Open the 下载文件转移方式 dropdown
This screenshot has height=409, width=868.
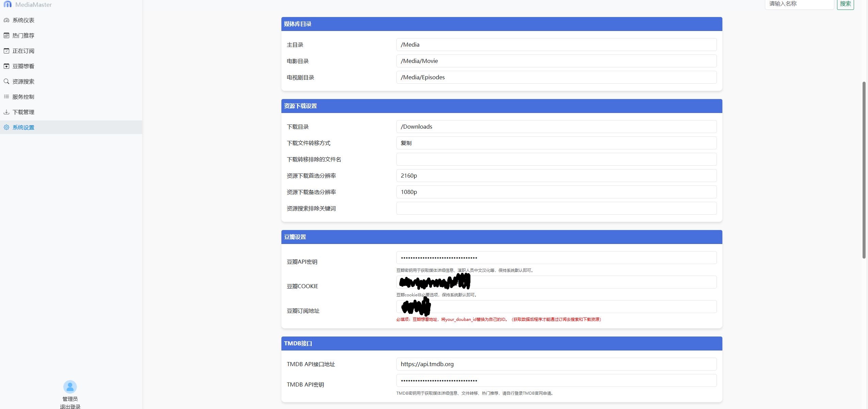tap(556, 143)
